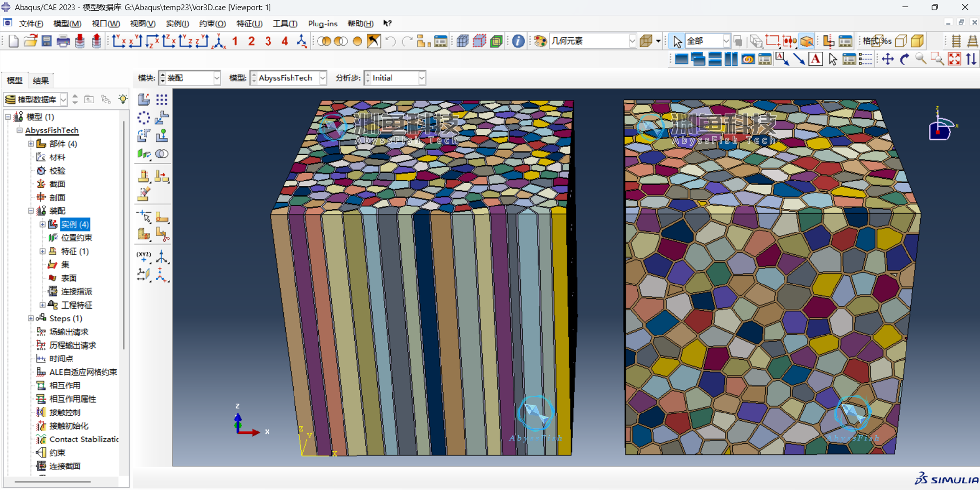Click the Auto-Fit View icon
The height and width of the screenshot is (490, 980).
(x=955, y=59)
